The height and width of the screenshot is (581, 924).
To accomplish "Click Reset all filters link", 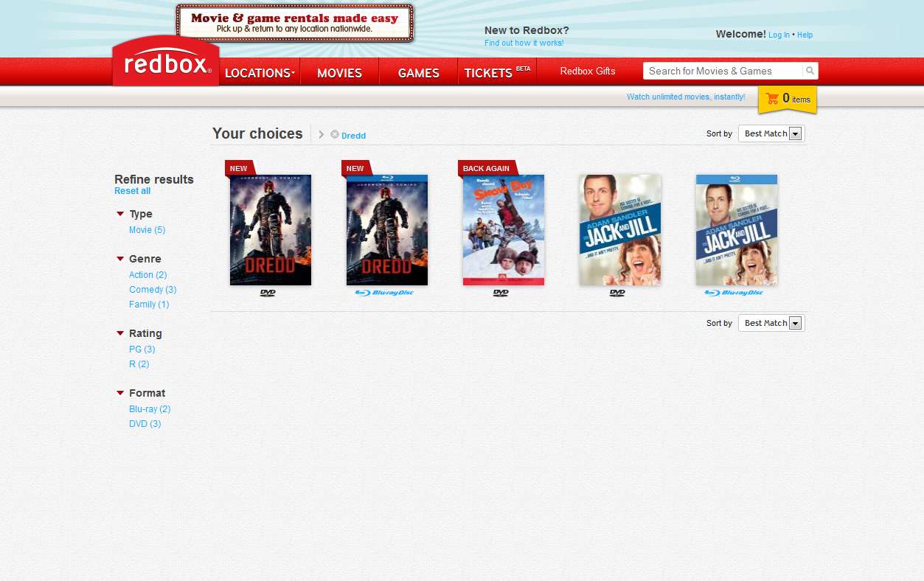I will [132, 191].
